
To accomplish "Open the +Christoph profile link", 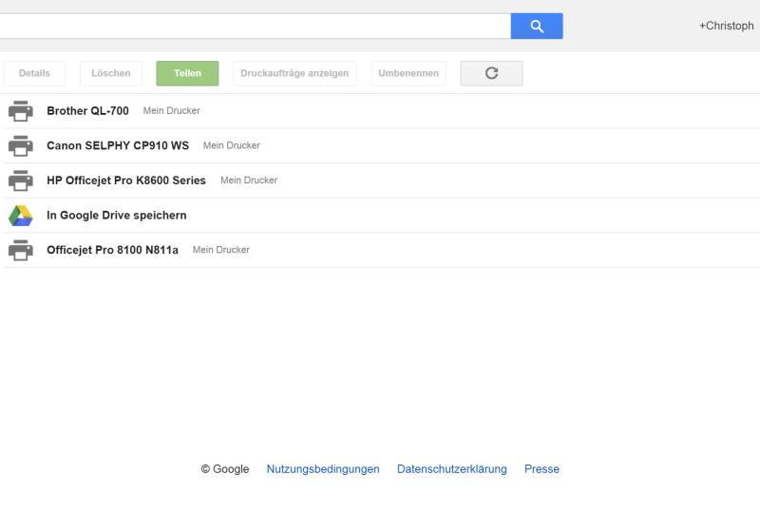I will 726,27.
